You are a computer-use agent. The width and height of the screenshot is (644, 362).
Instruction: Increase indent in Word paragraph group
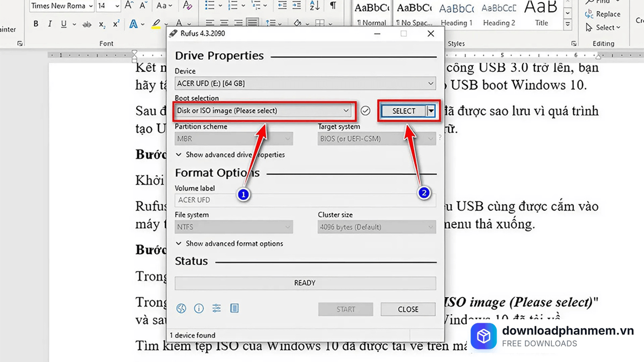click(x=296, y=6)
